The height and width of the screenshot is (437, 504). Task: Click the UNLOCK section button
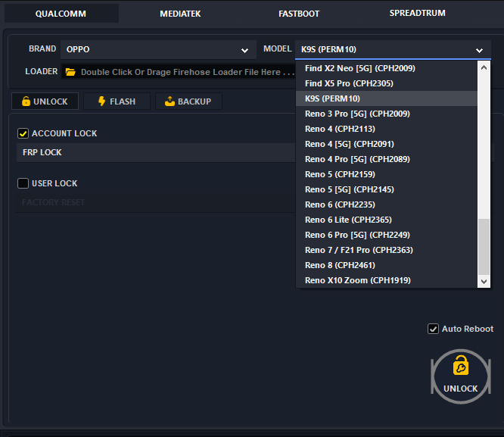click(x=45, y=101)
